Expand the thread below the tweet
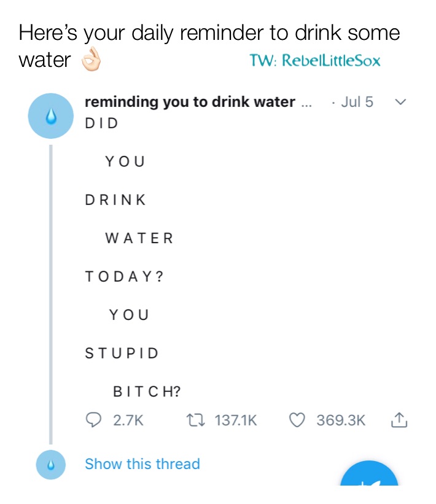Viewport: 436px width, 504px height. [x=142, y=464]
